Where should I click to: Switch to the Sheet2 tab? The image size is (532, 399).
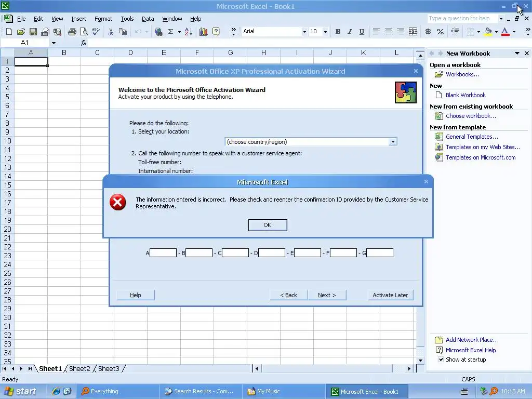click(x=79, y=368)
